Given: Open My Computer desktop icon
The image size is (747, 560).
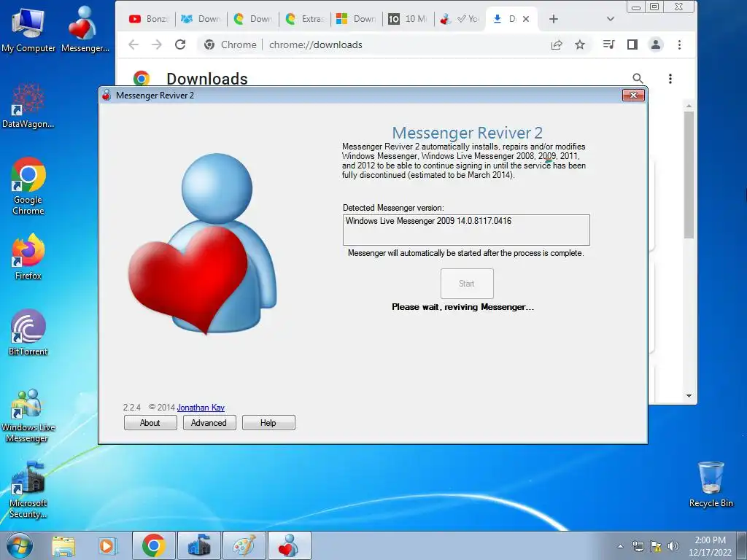Looking at the screenshot, I should click(28, 29).
